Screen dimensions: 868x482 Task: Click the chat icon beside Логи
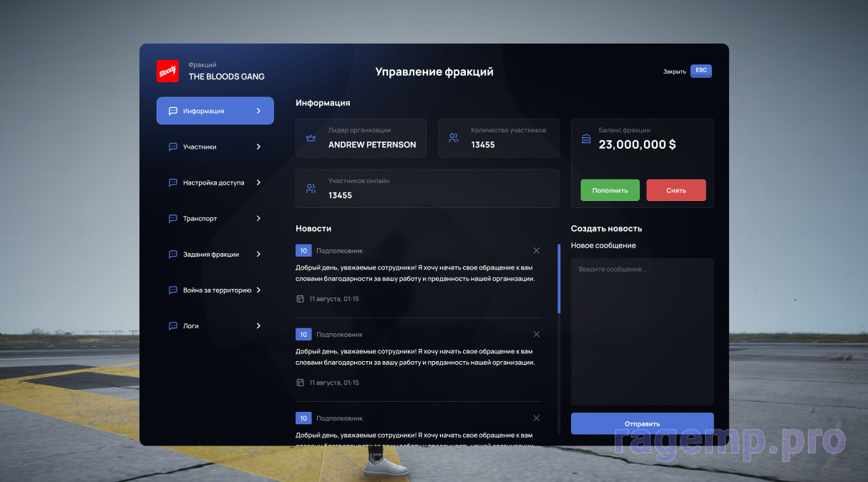172,325
